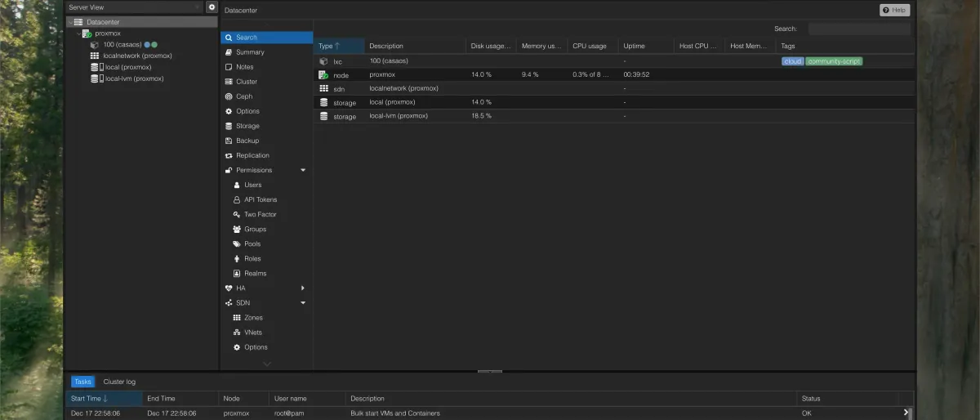Click the Backup floppy icon
Viewport: 980px width, 420px height.
(x=229, y=141)
